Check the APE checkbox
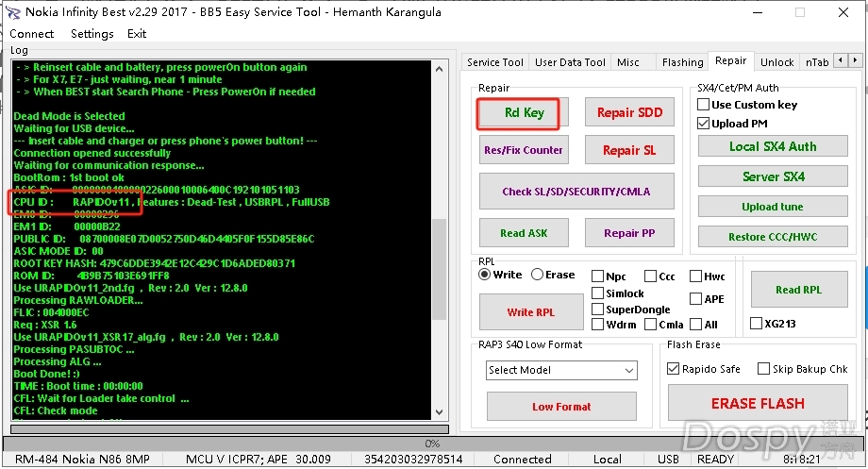Viewport: 868px width, 469px height. tap(707, 299)
